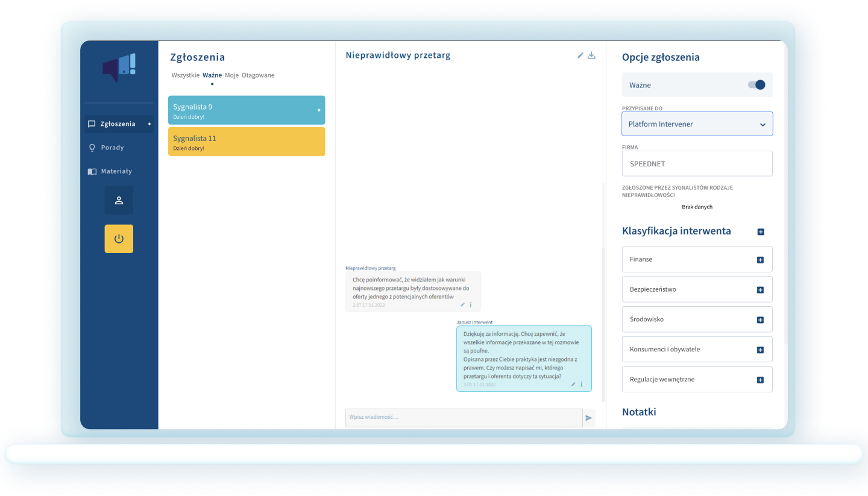The image size is (868, 496).
Task: Send the message with the arrow icon
Action: (x=589, y=418)
